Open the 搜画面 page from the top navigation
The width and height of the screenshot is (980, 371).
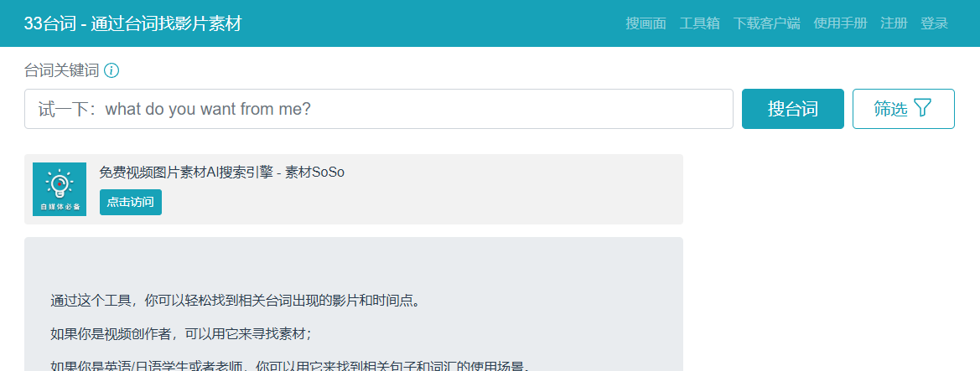coord(646,23)
